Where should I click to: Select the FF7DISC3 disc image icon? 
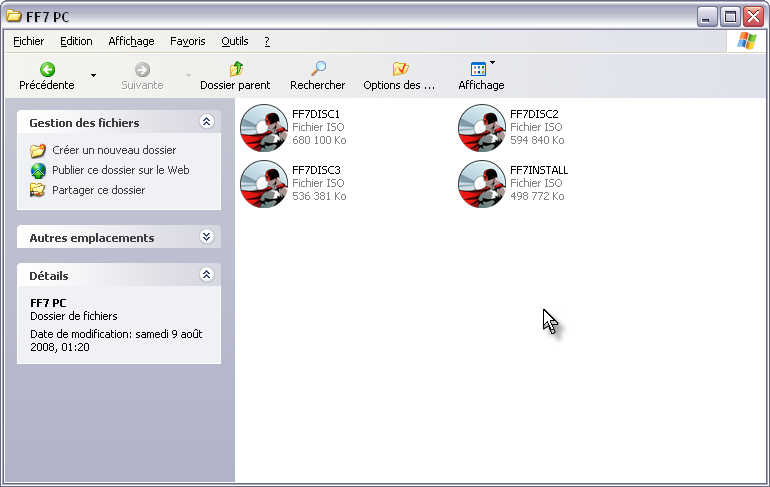[x=264, y=184]
